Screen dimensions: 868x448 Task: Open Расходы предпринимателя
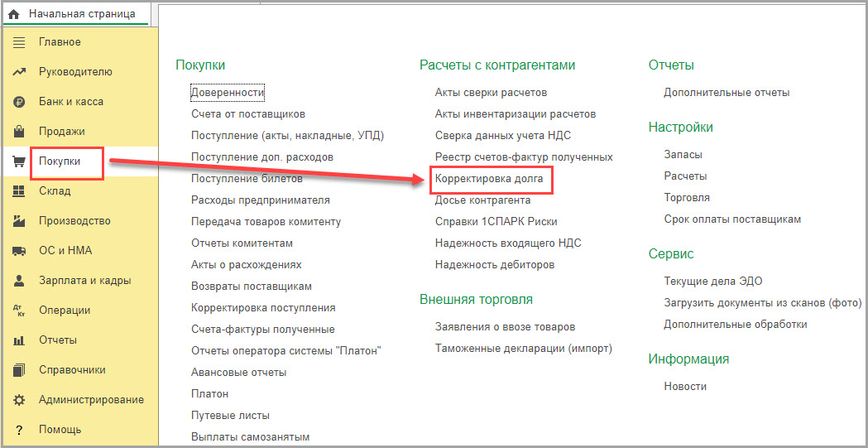(x=260, y=200)
